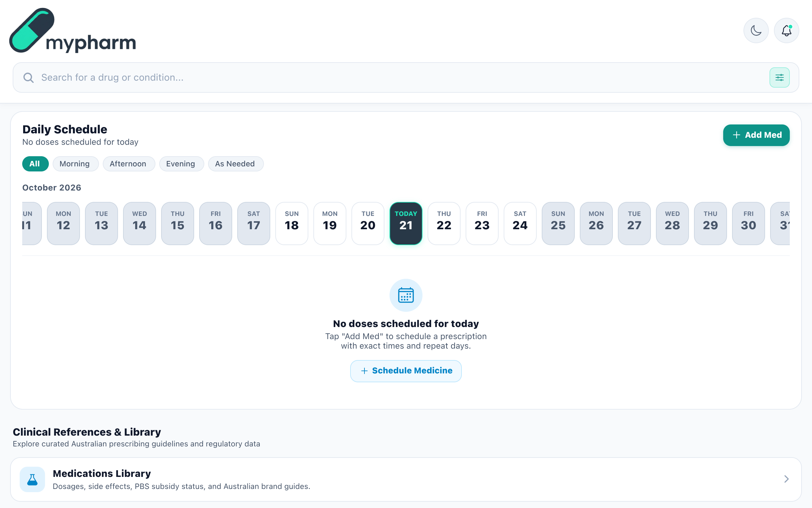Select Friday 23 date tile
The height and width of the screenshot is (508, 812).
pyautogui.click(x=482, y=224)
